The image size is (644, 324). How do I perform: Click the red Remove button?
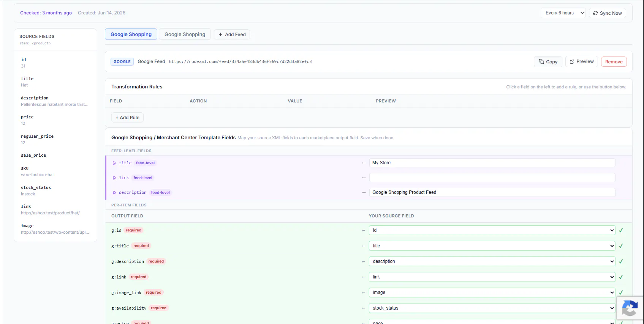614,61
